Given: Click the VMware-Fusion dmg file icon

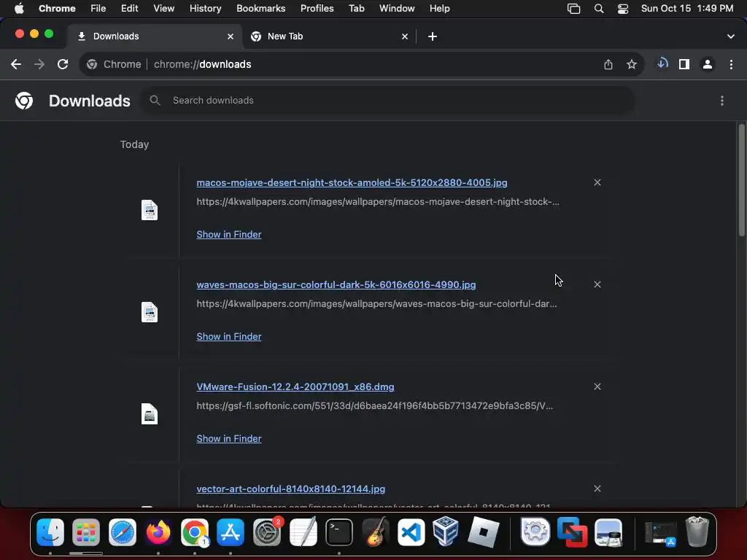Looking at the screenshot, I should click(x=150, y=414).
